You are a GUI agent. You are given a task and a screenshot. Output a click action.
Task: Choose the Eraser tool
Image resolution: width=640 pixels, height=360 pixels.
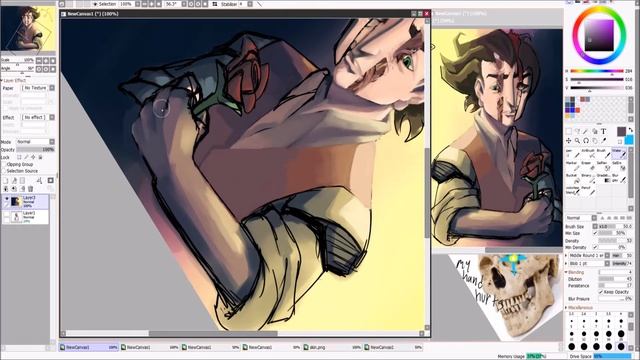tap(588, 166)
